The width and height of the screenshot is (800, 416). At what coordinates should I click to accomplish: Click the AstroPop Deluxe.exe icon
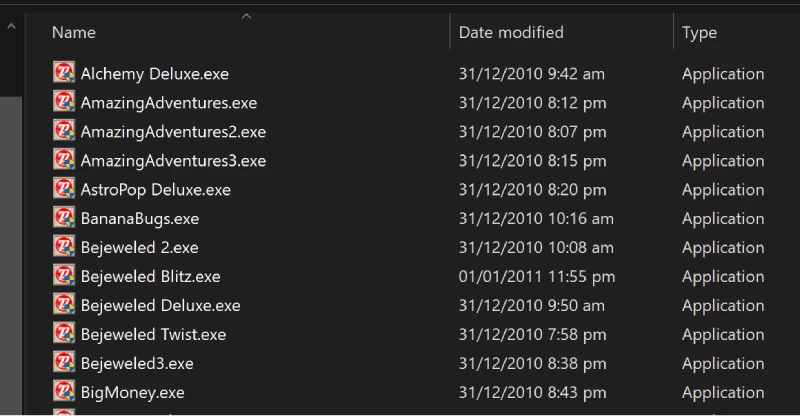[x=64, y=188]
